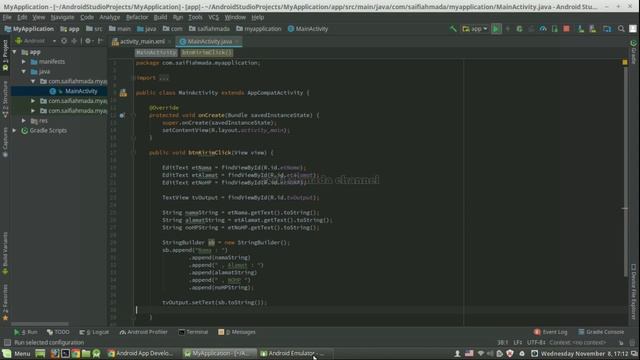Screen dimensions: 640x360
Task: Click Collapse All icon in Project panel
Action: click(74, 41)
